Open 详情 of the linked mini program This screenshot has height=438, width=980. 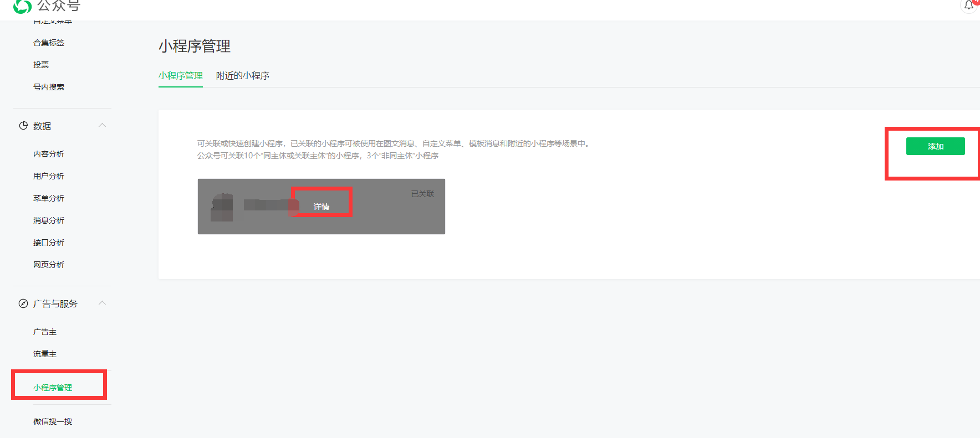click(x=321, y=207)
